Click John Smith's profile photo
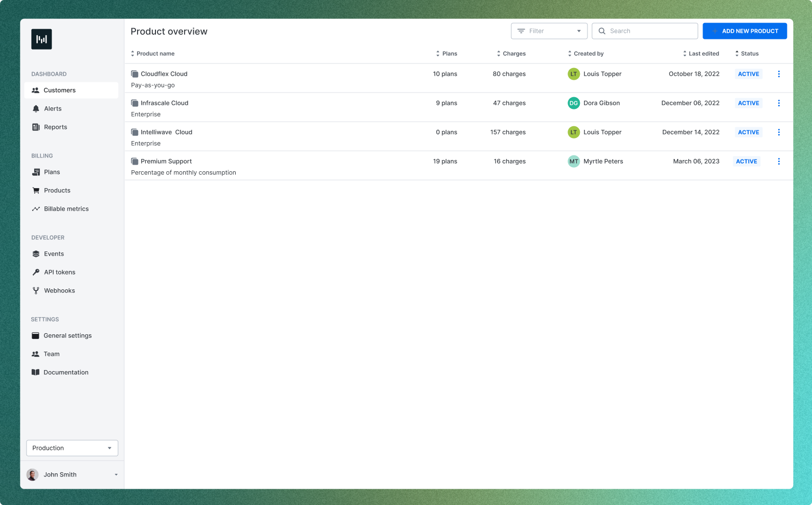Screen dimensions: 812x505 pos(32,475)
